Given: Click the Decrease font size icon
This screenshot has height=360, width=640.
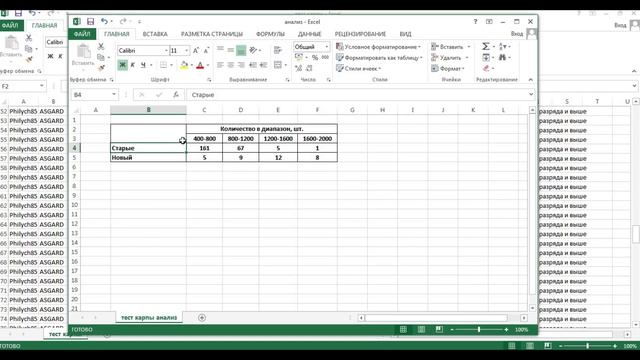Looking at the screenshot, I should click(206, 51).
